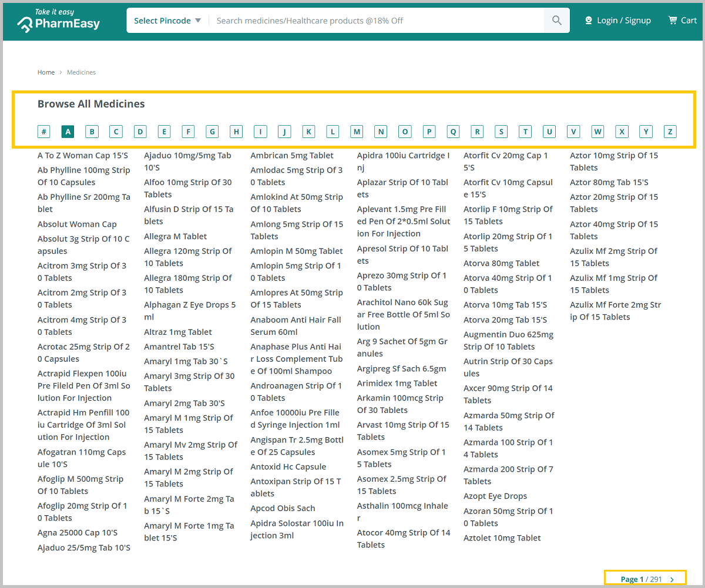
Task: Open Ambrican 5mg Tablet link
Action: coord(292,156)
